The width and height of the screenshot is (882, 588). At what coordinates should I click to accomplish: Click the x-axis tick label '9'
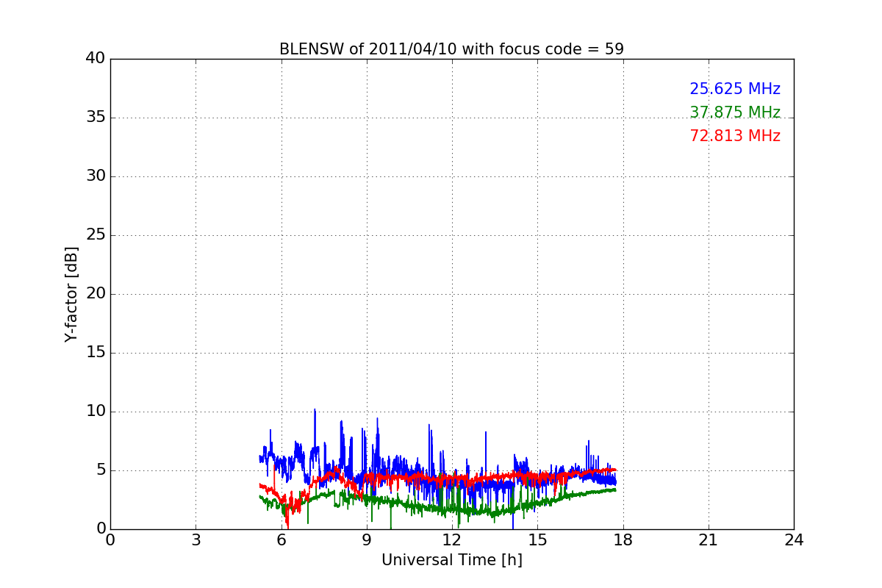(x=367, y=539)
